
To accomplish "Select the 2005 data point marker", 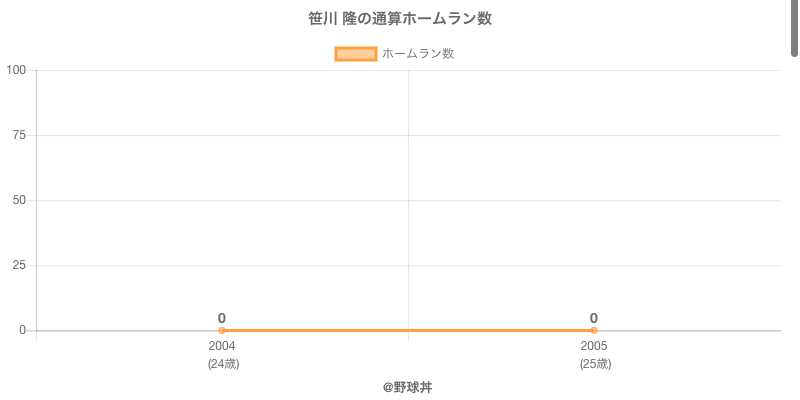I will click(594, 331).
